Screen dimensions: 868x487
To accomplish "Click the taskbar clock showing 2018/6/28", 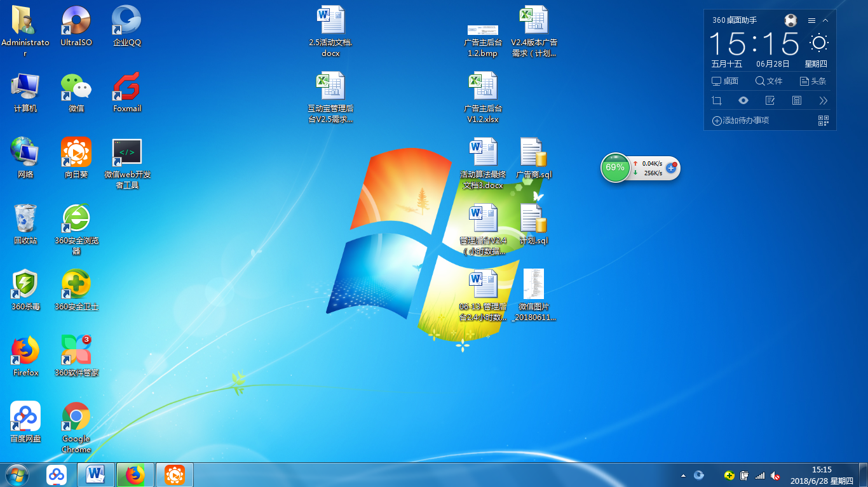I will click(822, 475).
